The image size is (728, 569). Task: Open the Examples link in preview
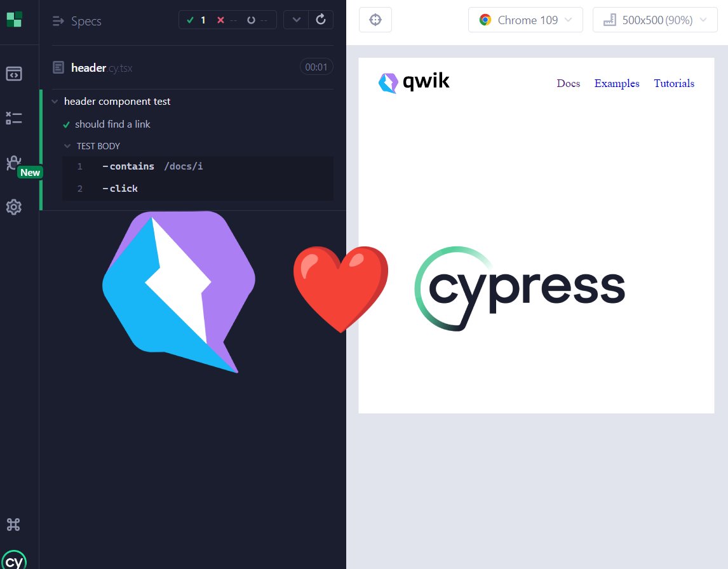coord(617,84)
